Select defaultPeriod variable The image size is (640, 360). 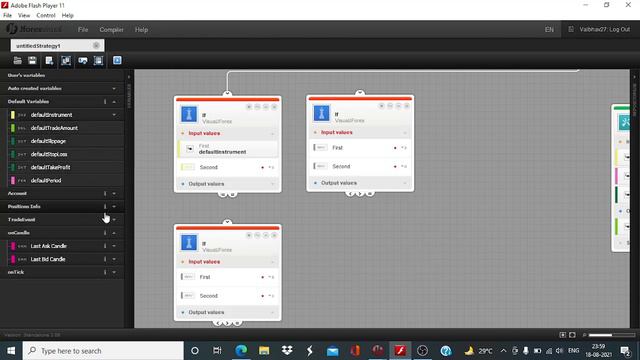tap(46, 180)
